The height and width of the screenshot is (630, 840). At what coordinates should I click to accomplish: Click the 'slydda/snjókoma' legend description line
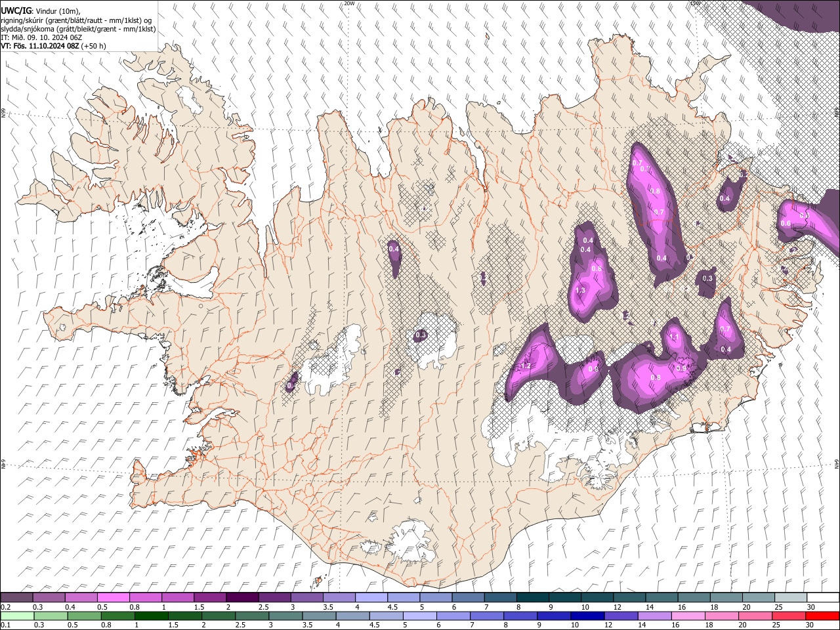point(78,29)
